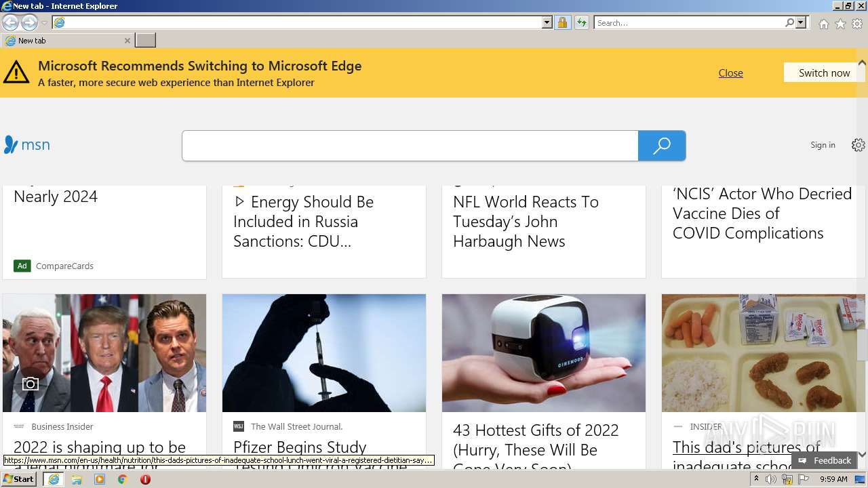Click the warning triangle icon in banner

click(16, 72)
